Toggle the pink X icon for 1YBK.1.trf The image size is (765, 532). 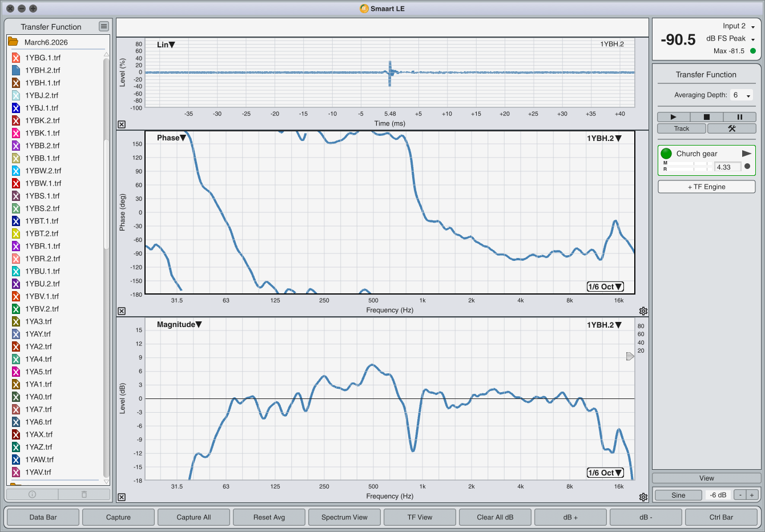coord(16,133)
